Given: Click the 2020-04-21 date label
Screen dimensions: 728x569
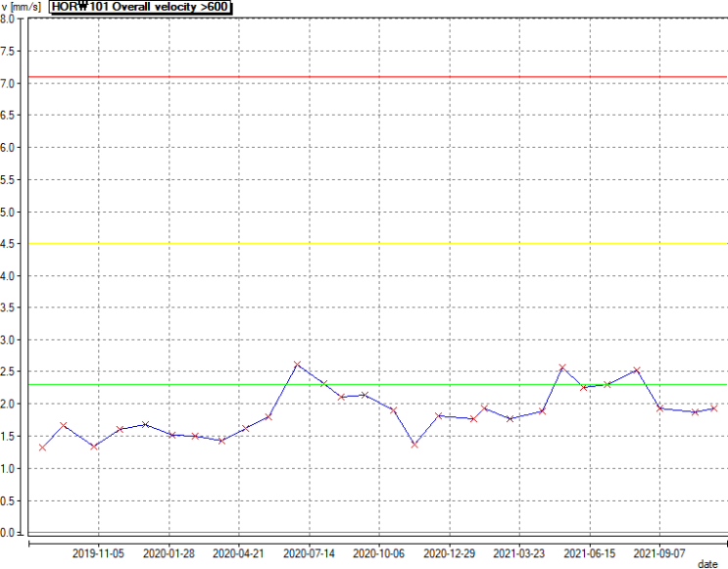Looking at the screenshot, I should pos(239,553).
